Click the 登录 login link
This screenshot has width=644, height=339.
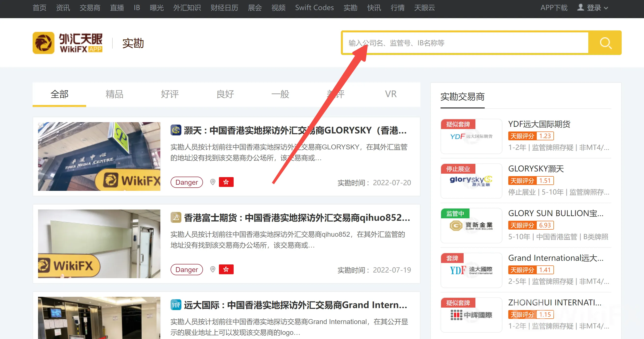click(594, 8)
